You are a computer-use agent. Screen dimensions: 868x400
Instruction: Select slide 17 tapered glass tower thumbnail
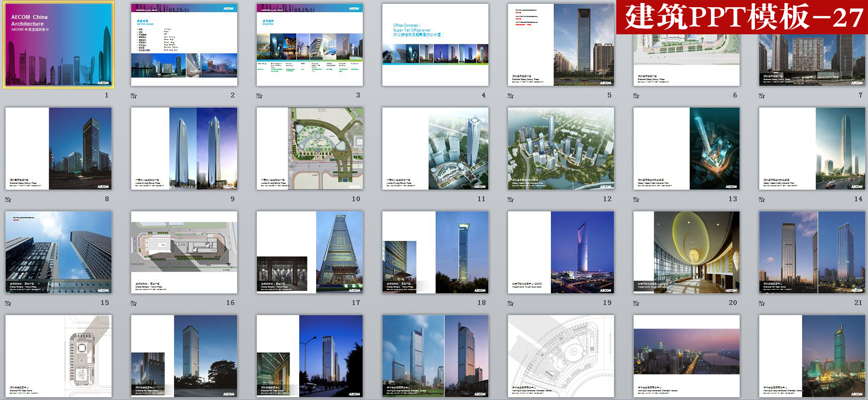pyautogui.click(x=310, y=252)
